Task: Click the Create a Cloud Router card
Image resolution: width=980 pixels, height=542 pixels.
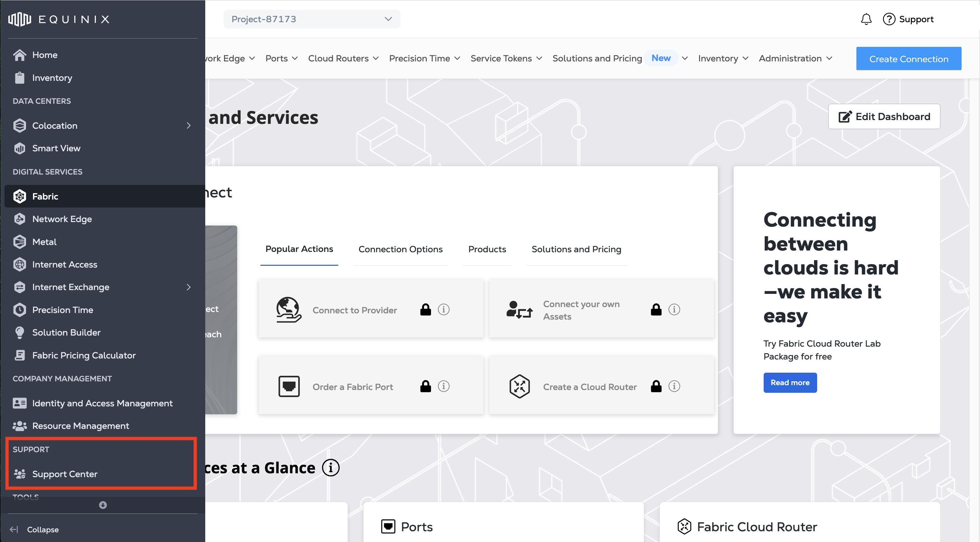Action: pos(601,386)
